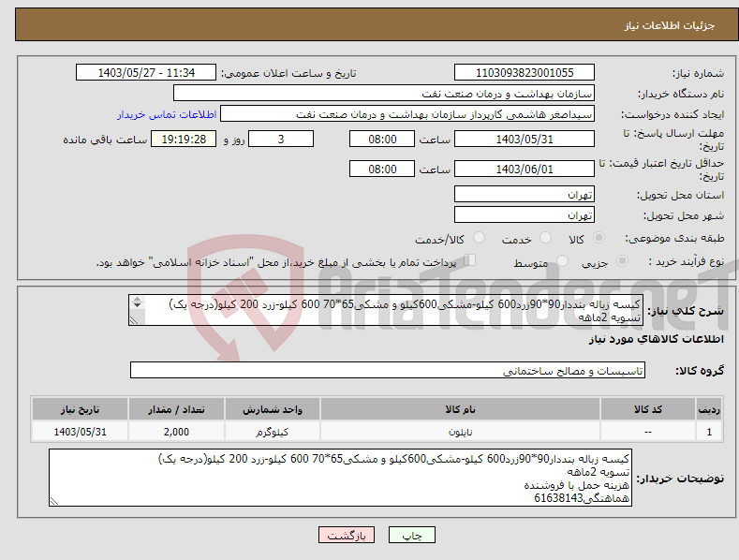Click the announcement date field 1403/05/27 - 11:34

146,73
